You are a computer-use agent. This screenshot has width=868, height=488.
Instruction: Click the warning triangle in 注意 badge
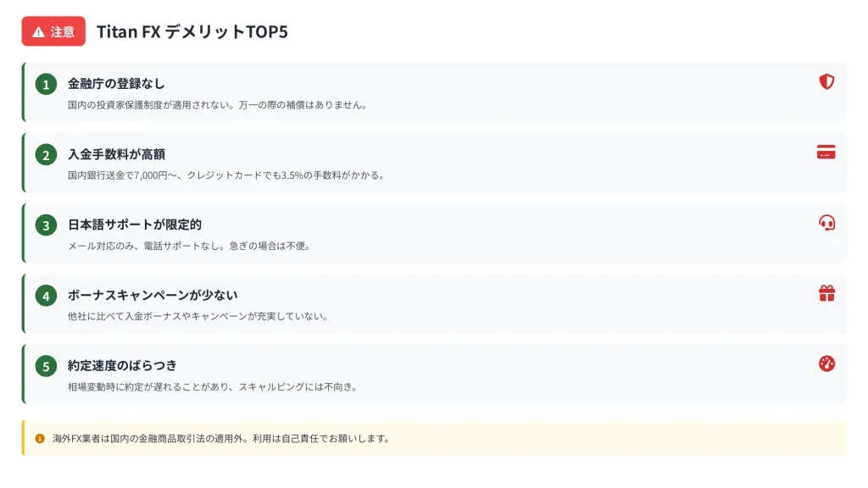click(x=38, y=32)
